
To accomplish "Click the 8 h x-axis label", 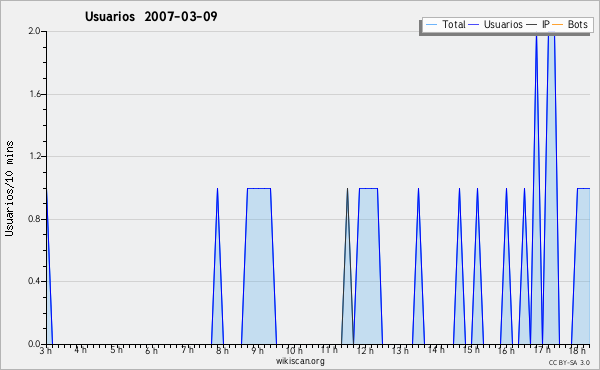I will coord(222,350).
